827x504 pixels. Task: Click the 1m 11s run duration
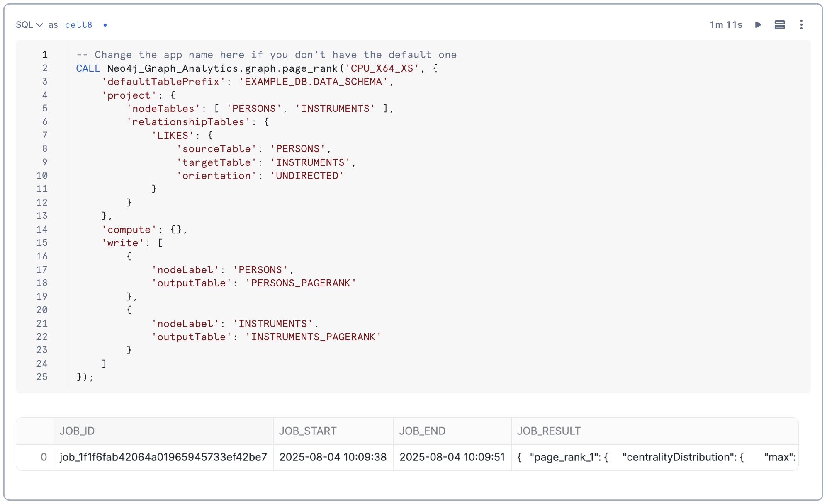(726, 25)
